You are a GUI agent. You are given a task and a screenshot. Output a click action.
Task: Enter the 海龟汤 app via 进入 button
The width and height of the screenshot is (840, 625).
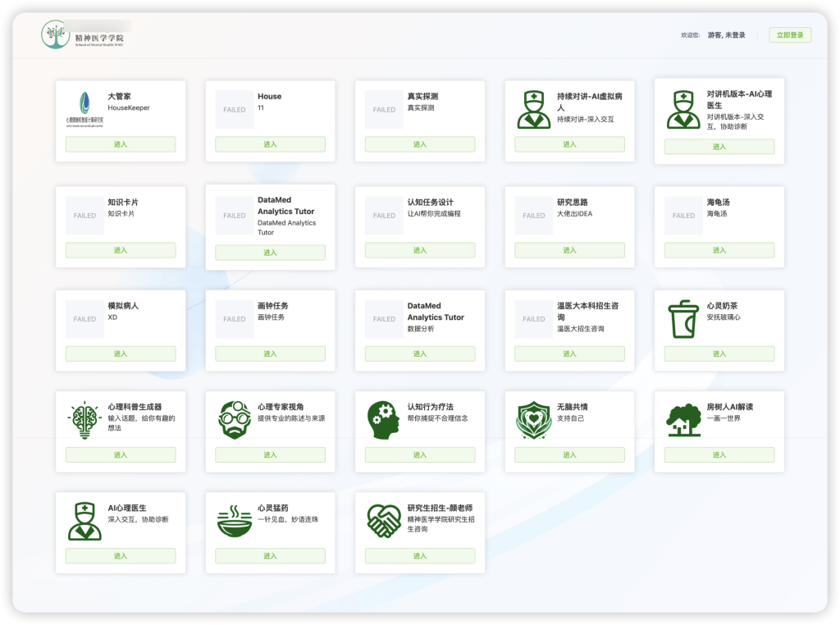coord(719,250)
